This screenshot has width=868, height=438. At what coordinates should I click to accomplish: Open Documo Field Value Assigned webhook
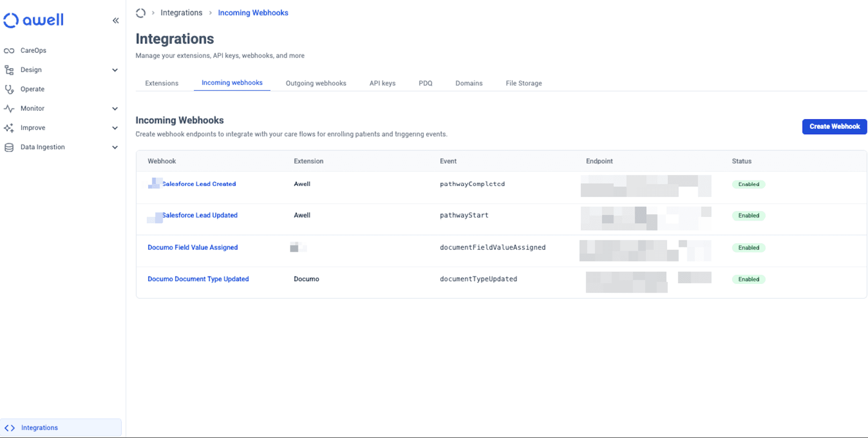[x=193, y=247]
